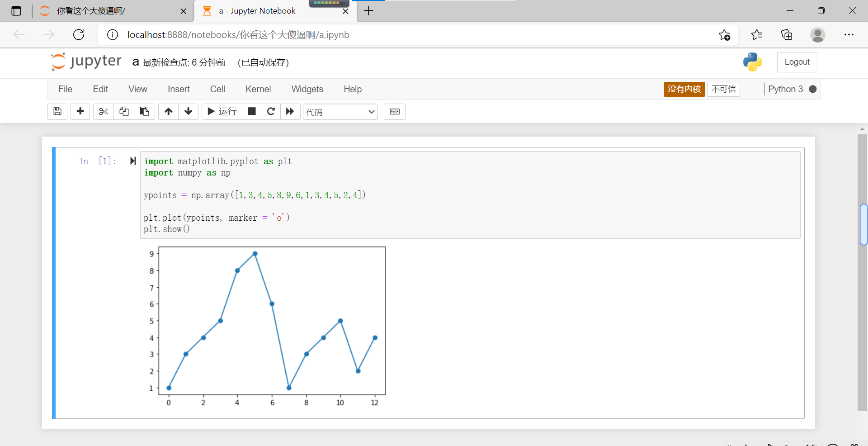Click the page vertical scrollbar thumb
This screenshot has width=868, height=446.
863,272
